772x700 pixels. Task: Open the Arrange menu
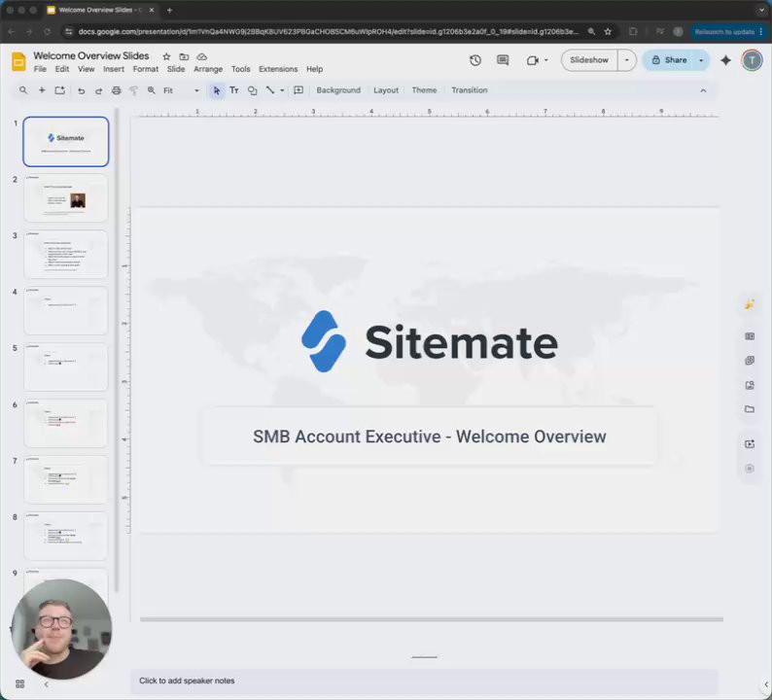[x=208, y=69]
